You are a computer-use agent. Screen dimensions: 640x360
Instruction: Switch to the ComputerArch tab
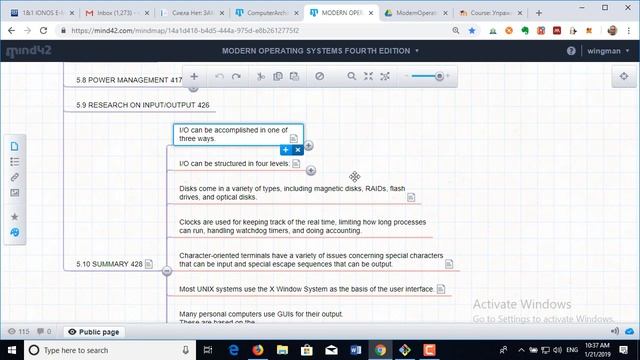(267, 13)
